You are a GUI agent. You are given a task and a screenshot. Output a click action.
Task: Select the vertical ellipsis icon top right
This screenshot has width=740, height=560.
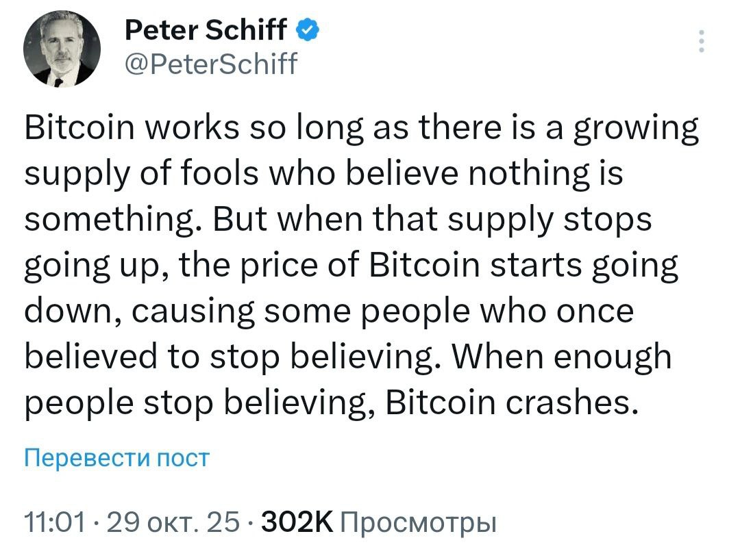(700, 41)
